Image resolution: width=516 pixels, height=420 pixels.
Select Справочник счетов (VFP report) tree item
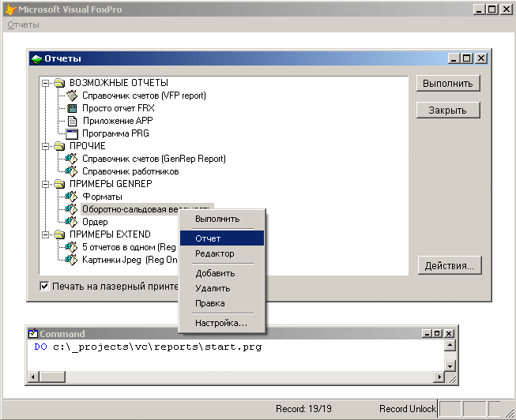pos(144,96)
